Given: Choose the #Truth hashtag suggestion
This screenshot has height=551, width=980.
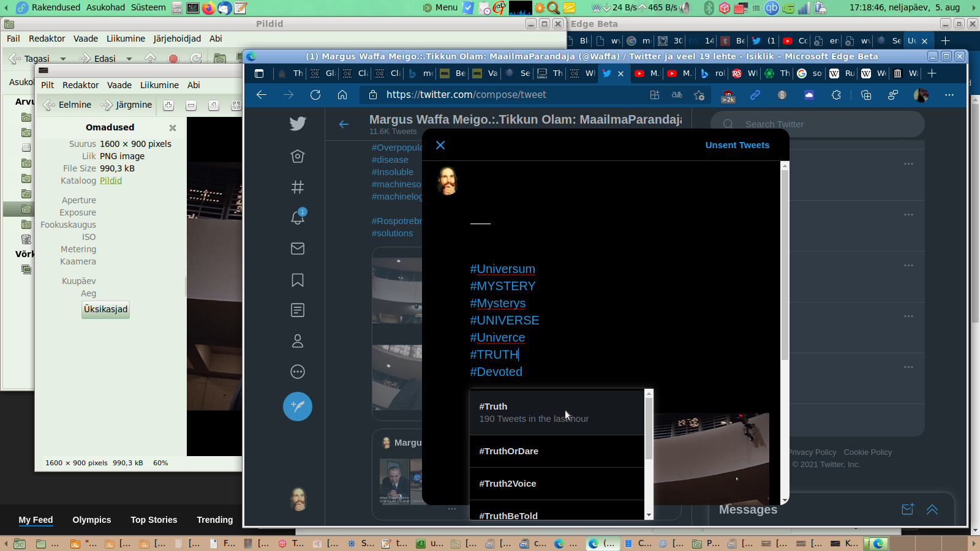Looking at the screenshot, I should [x=557, y=413].
